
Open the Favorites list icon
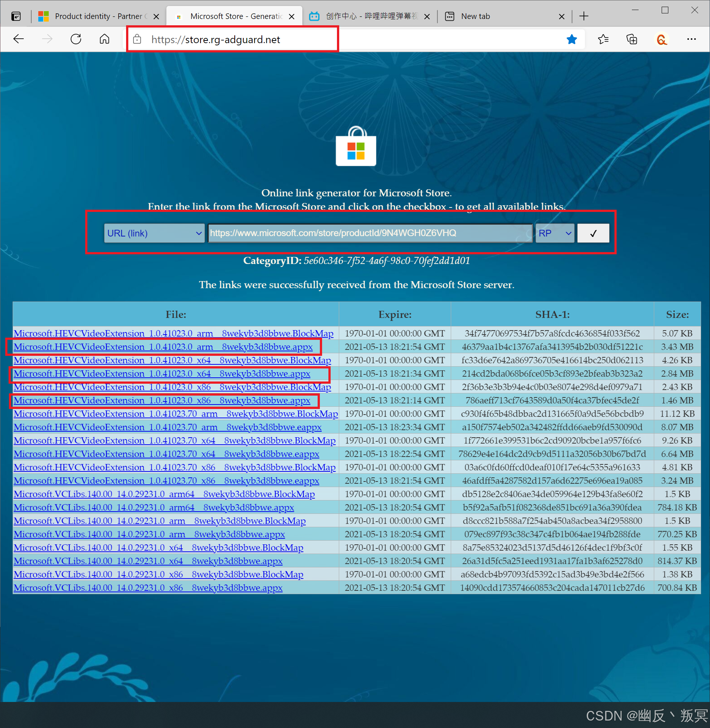click(x=603, y=39)
